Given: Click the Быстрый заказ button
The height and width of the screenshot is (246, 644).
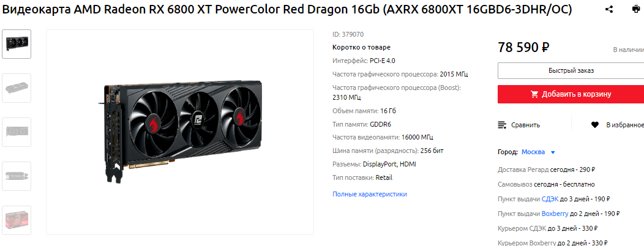Looking at the screenshot, I should pos(571,70).
